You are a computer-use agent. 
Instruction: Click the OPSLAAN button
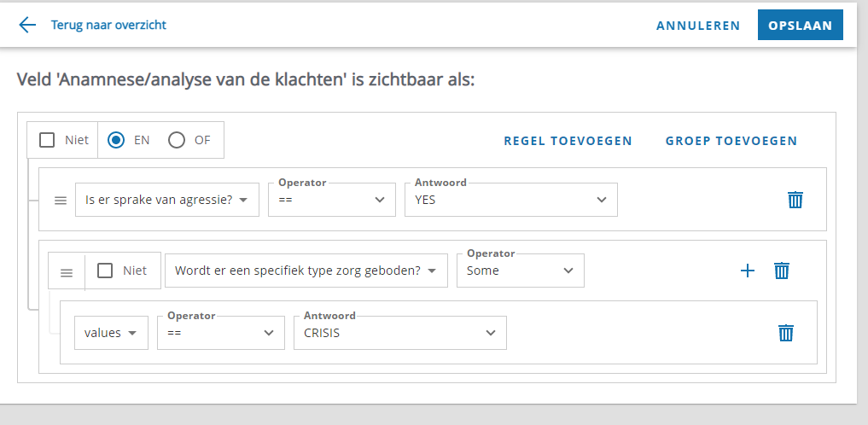point(801,25)
